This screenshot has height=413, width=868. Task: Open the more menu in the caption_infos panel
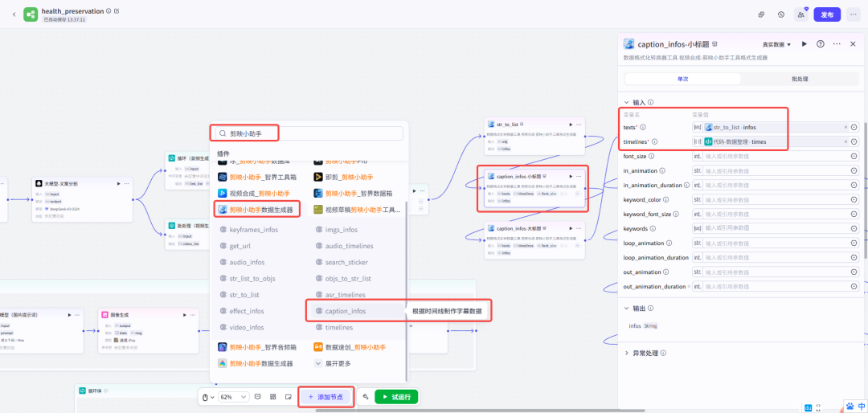pos(837,43)
